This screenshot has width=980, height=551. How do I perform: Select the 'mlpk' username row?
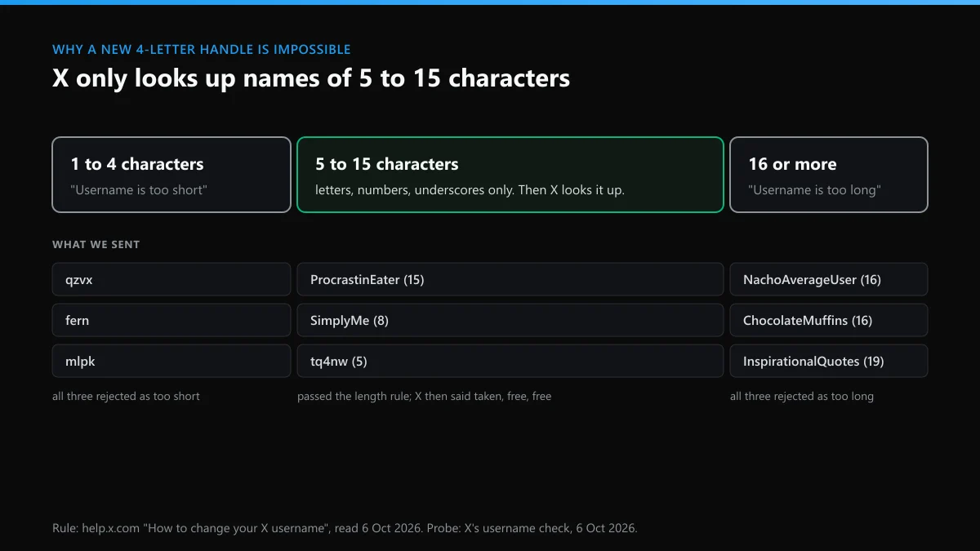pyautogui.click(x=171, y=361)
